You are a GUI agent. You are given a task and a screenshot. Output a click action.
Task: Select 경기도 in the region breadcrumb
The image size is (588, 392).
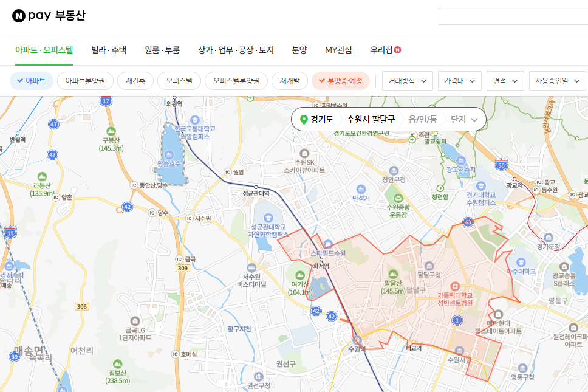coord(322,119)
